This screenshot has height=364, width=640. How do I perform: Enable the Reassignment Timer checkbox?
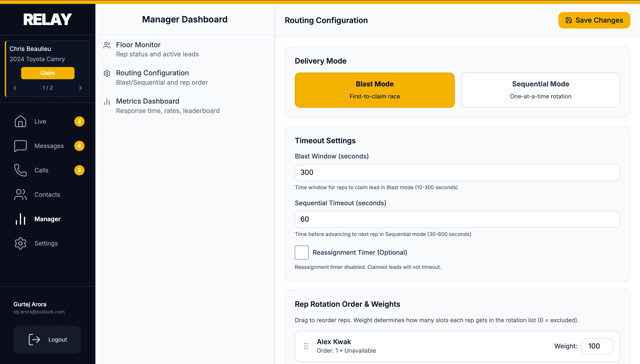click(x=301, y=253)
